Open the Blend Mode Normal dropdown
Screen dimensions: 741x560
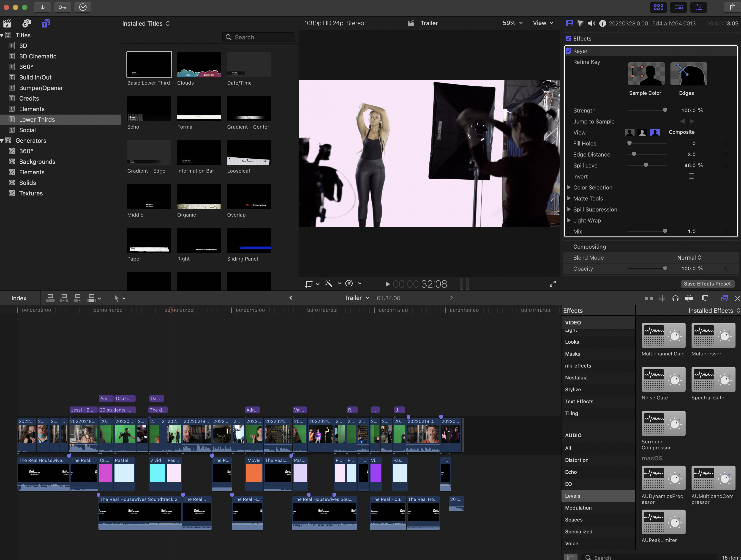(x=689, y=258)
